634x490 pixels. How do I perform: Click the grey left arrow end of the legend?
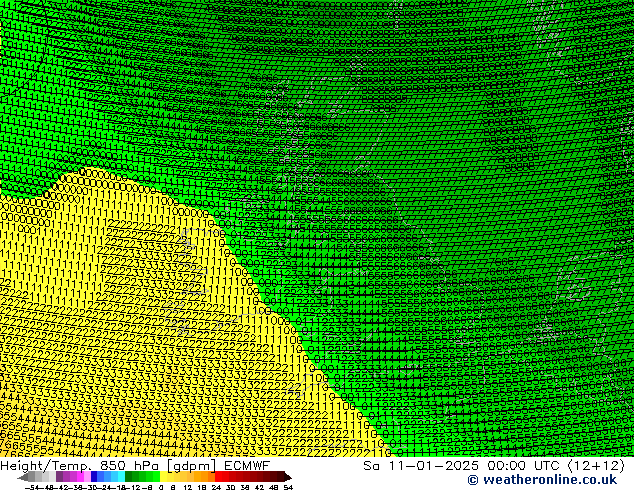(22, 477)
